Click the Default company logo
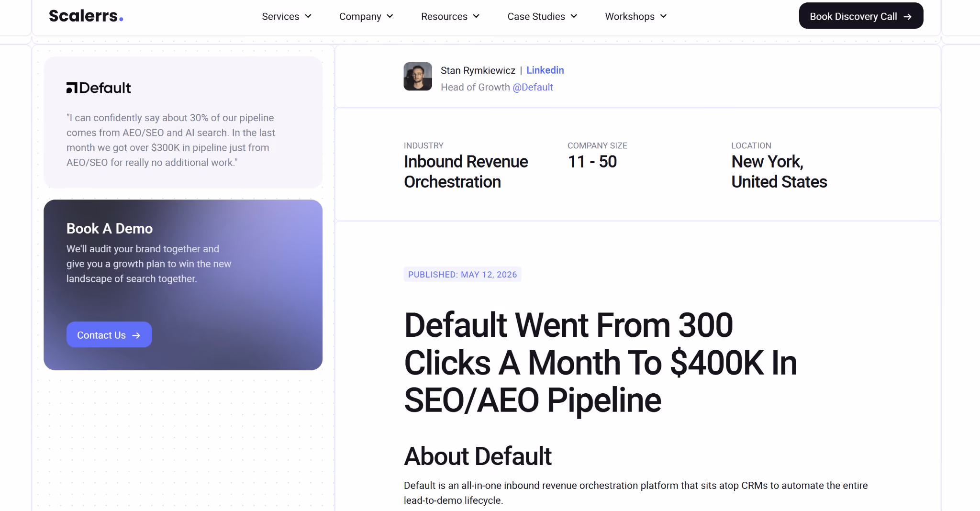 (99, 88)
